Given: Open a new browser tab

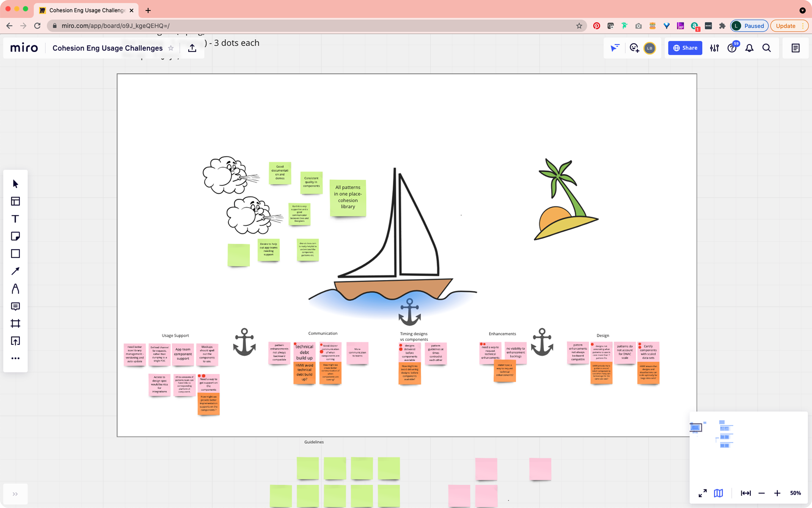Looking at the screenshot, I should tap(148, 10).
